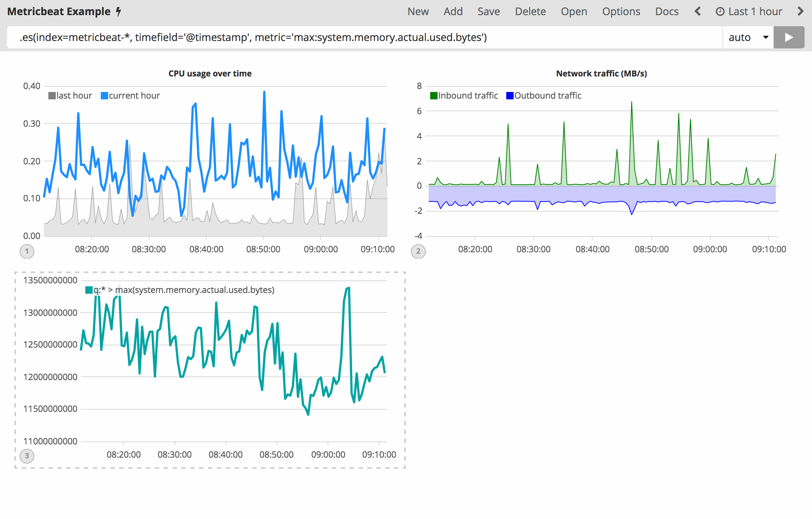Click the clock icon in time picker

(720, 11)
